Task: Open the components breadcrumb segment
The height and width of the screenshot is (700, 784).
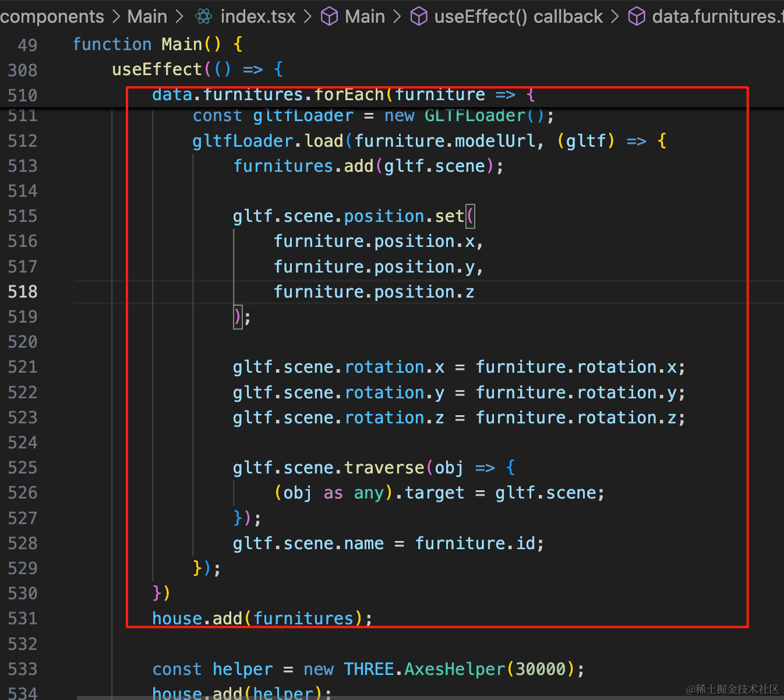Action: click(52, 16)
